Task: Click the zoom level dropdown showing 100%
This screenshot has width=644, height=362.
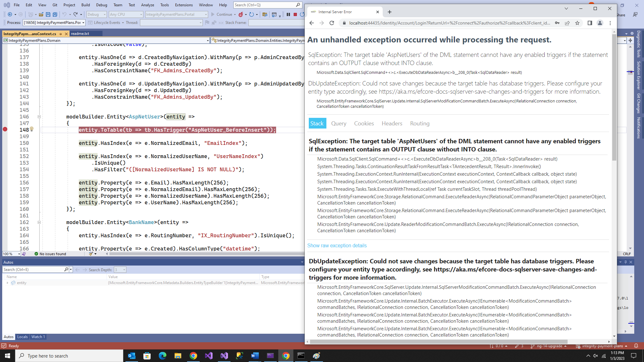Action: tap(11, 254)
